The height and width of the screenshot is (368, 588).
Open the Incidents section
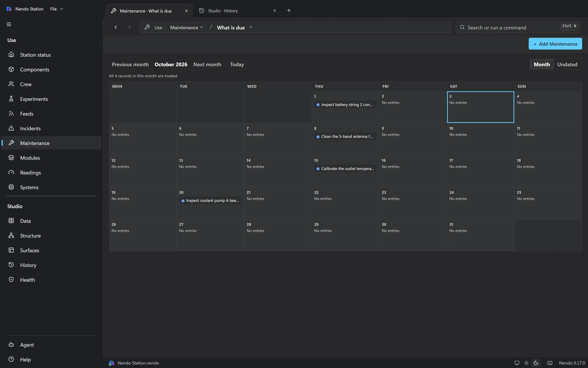[51, 128]
